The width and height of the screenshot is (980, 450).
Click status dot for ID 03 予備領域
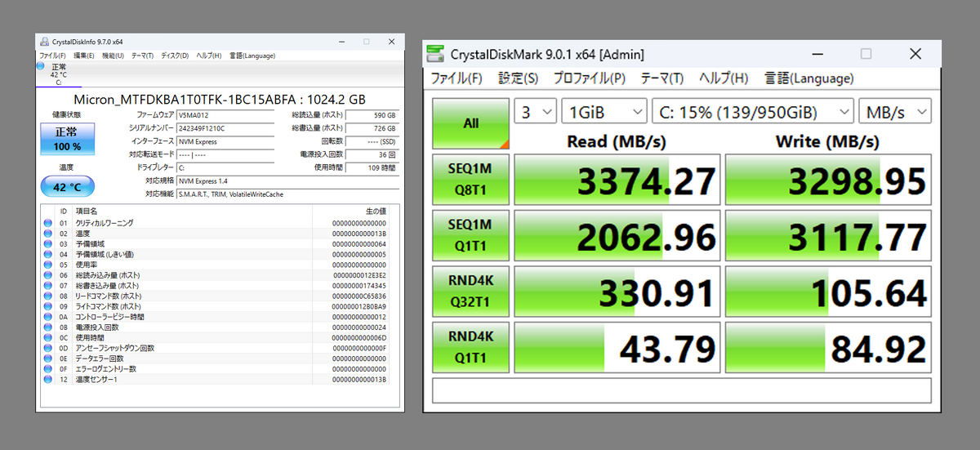click(47, 244)
